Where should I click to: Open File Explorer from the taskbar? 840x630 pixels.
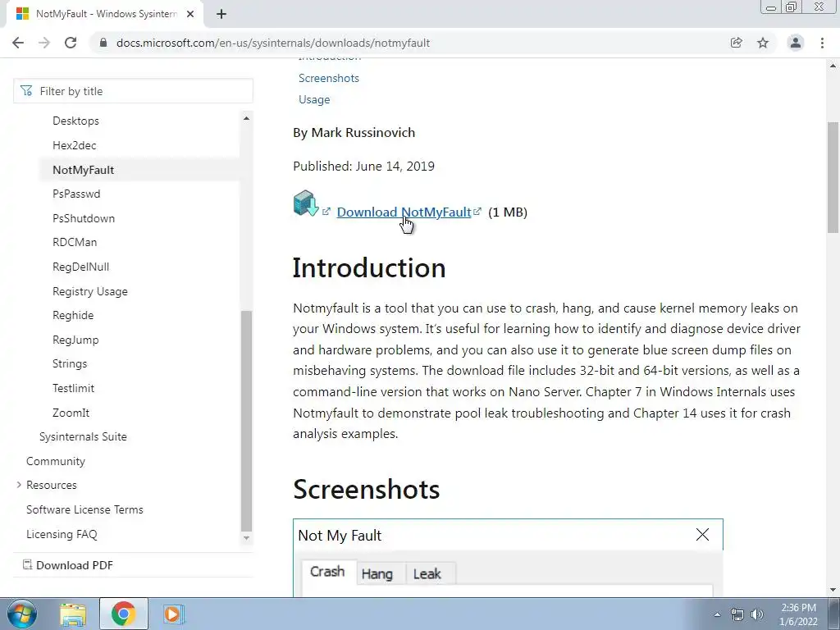73,614
